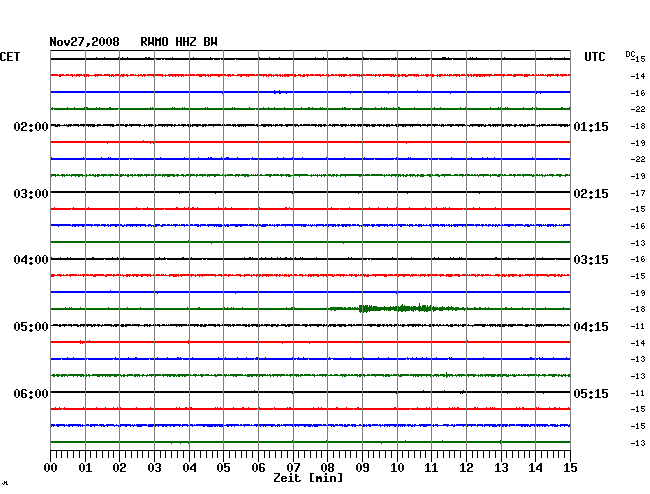The image size is (650, 494).
Task: Click minute 11 on the time axis
Action: 431,467
